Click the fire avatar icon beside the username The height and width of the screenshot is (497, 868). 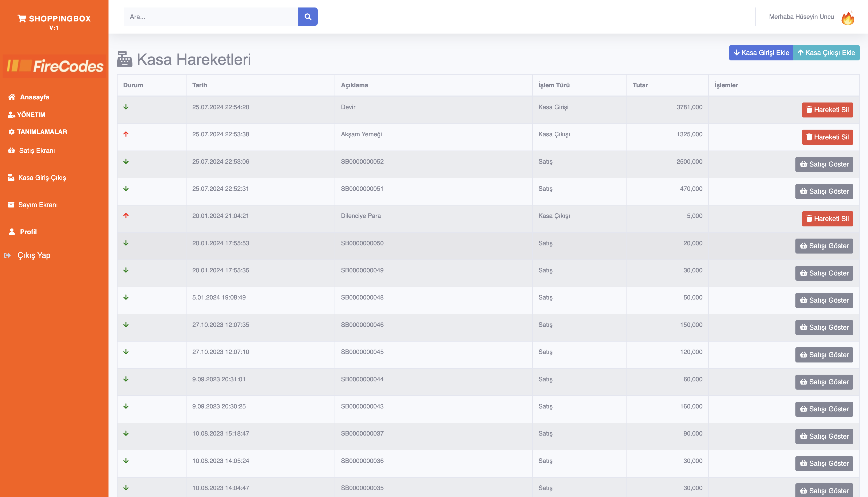848,18
